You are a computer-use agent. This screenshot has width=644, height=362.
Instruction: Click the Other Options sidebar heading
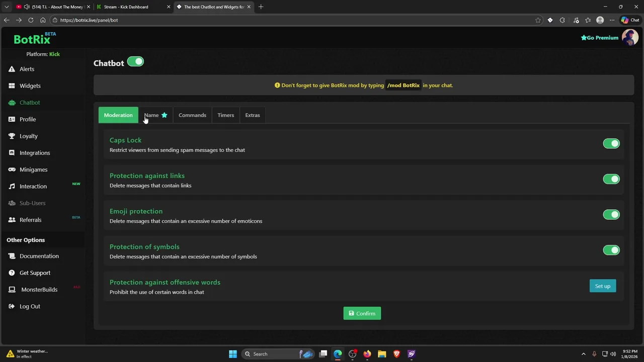pyautogui.click(x=26, y=240)
